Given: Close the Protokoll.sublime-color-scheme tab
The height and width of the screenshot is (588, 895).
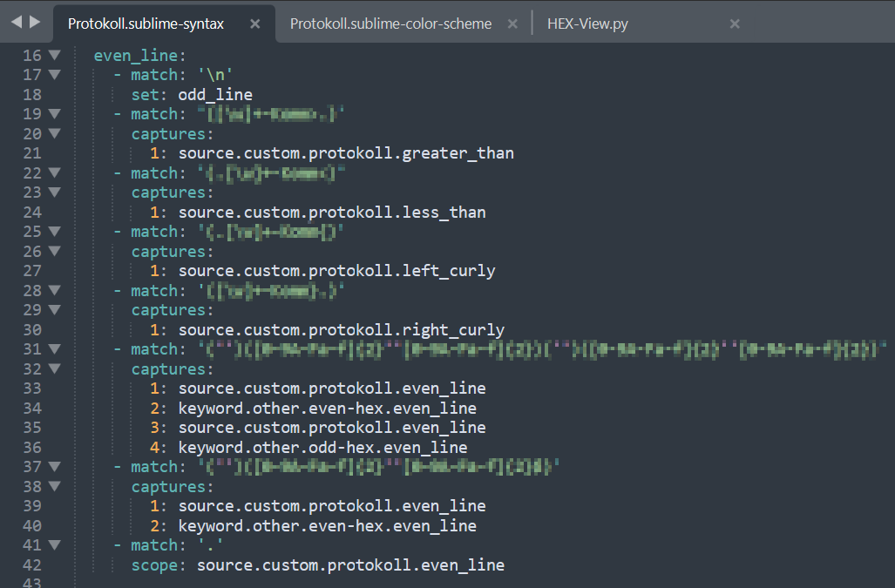Looking at the screenshot, I should (512, 24).
